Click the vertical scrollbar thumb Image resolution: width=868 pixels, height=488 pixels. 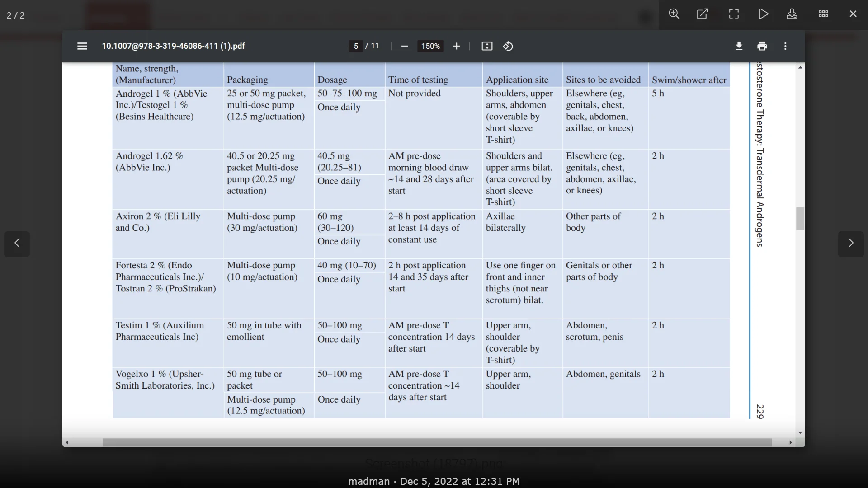click(800, 219)
